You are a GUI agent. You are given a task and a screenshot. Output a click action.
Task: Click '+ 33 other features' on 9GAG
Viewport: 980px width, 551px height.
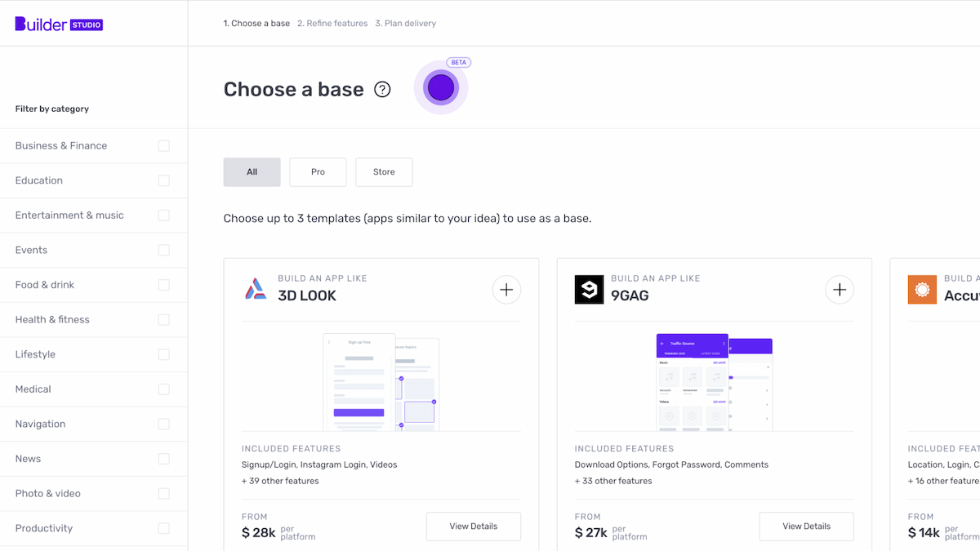(613, 481)
